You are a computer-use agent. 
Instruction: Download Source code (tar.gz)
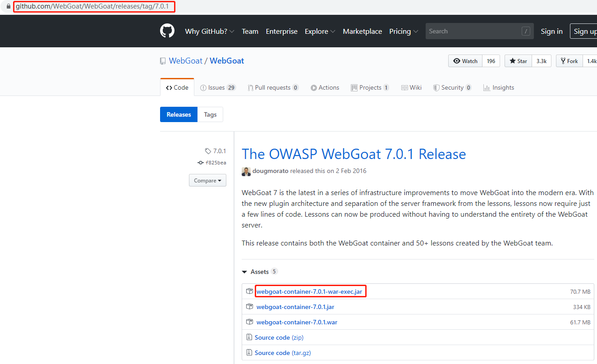point(283,353)
